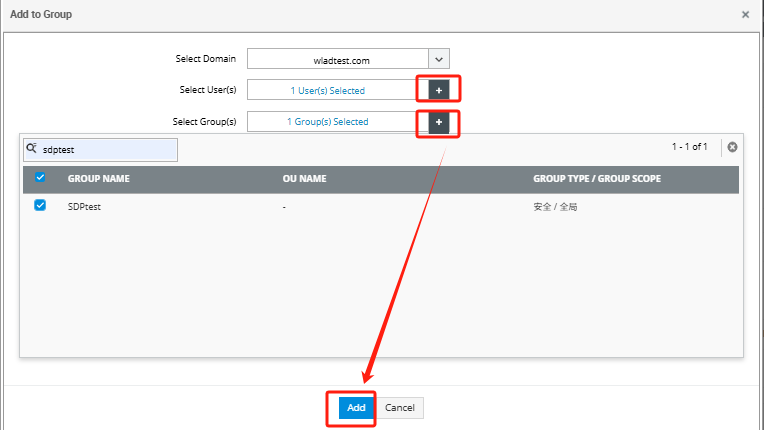Viewport: 764px width, 430px height.
Task: Click the 安全 / 全局 group type cell
Action: pyautogui.click(x=557, y=206)
